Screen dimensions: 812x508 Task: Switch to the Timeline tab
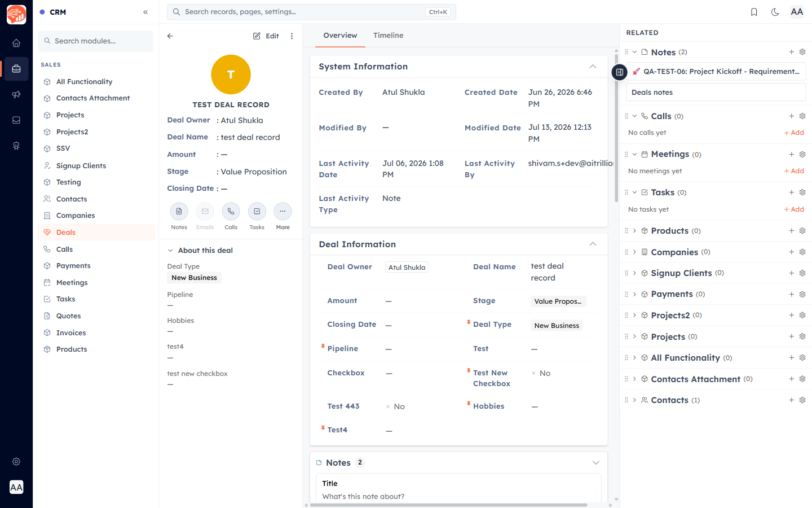click(x=388, y=36)
